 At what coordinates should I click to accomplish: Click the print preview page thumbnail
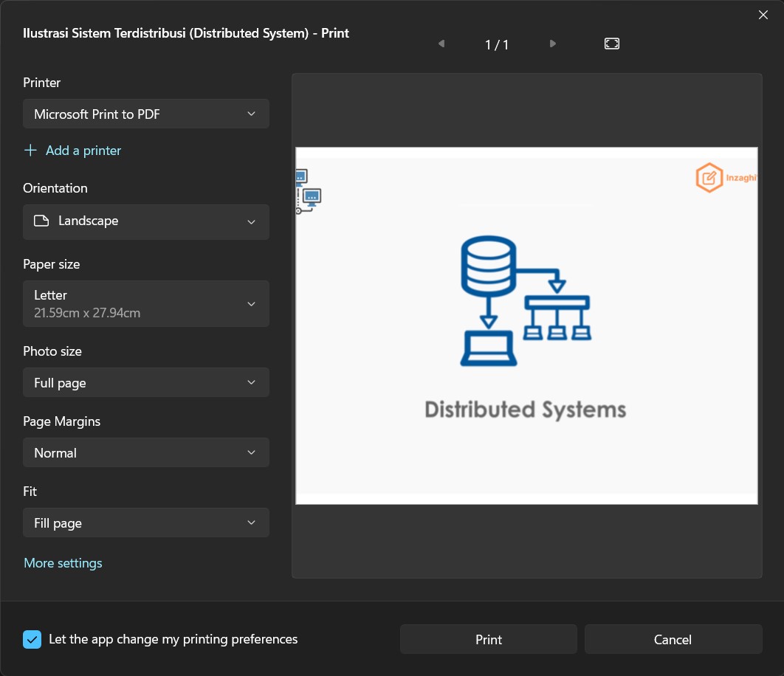point(526,325)
